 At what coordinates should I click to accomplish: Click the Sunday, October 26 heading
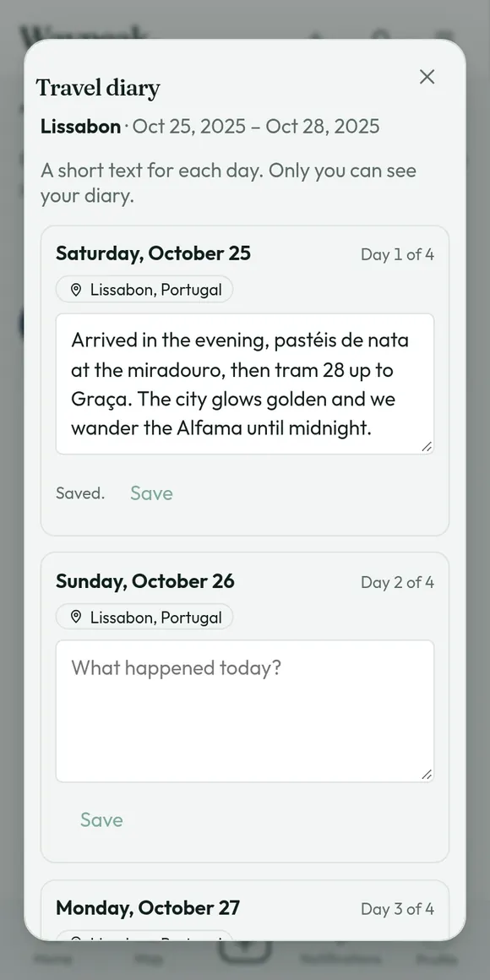pyautogui.click(x=145, y=580)
